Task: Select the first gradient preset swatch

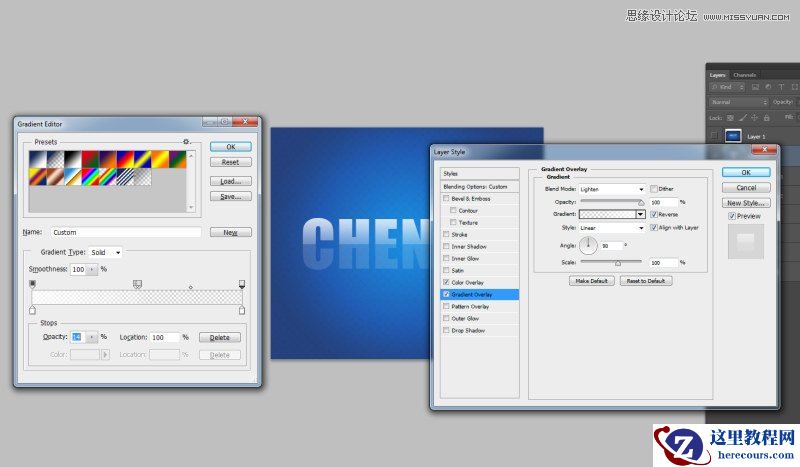Action: (x=38, y=159)
